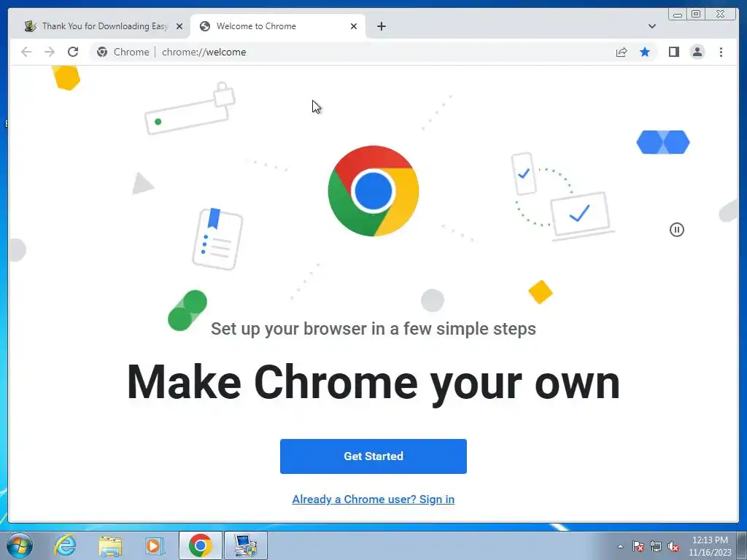Open the share this page icon

pos(622,52)
